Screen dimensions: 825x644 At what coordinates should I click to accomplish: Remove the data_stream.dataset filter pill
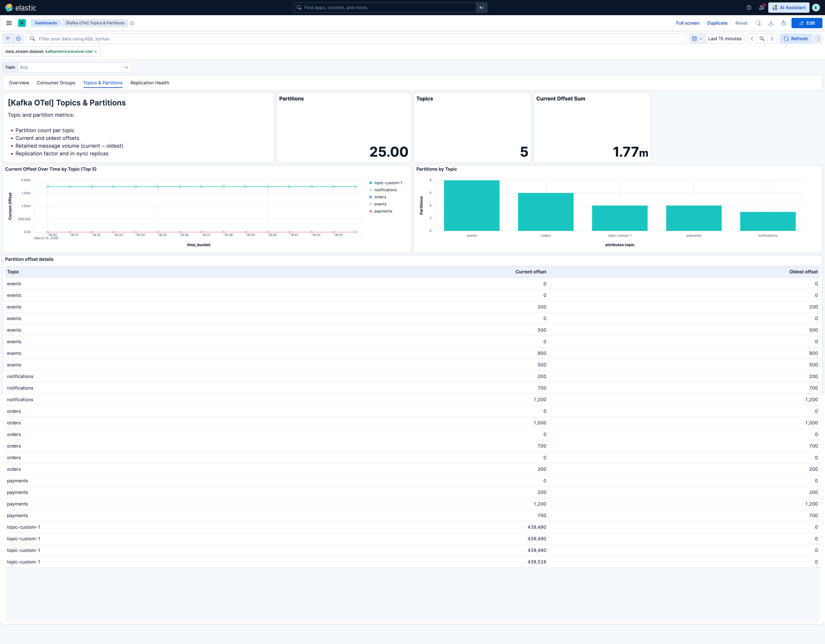tap(96, 51)
